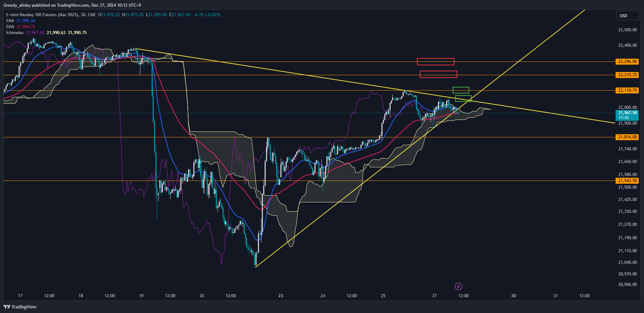Click the upper green rectangle drawing
The width and height of the screenshot is (644, 313).
pos(461,90)
